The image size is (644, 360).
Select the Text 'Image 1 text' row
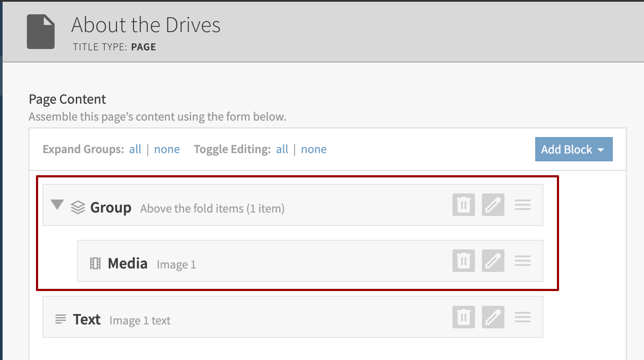260,317
